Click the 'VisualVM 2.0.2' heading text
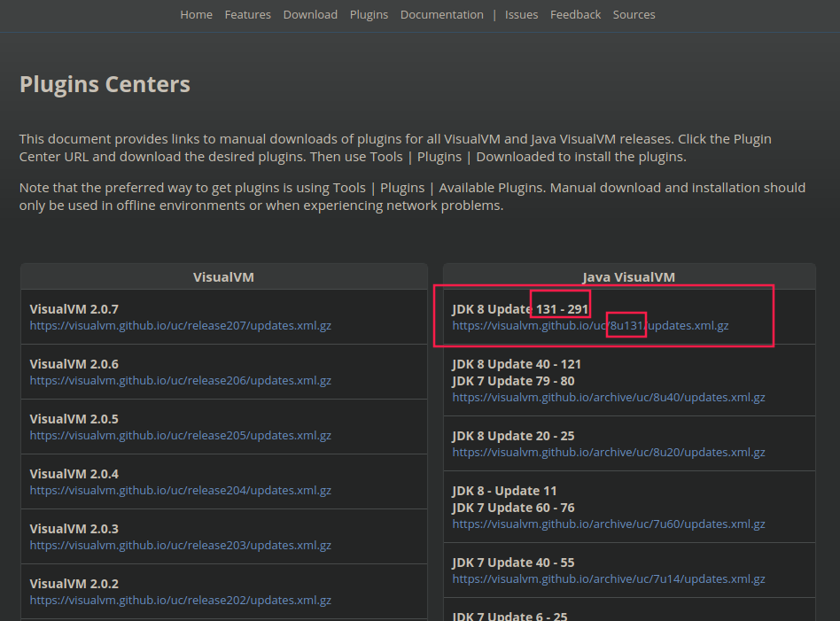The width and height of the screenshot is (840, 621). coord(74,584)
